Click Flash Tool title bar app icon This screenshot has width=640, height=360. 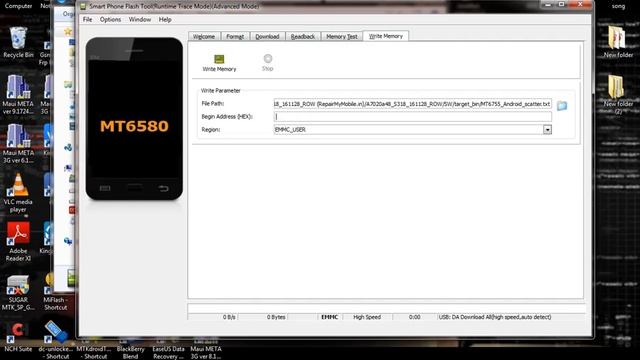coord(83,7)
